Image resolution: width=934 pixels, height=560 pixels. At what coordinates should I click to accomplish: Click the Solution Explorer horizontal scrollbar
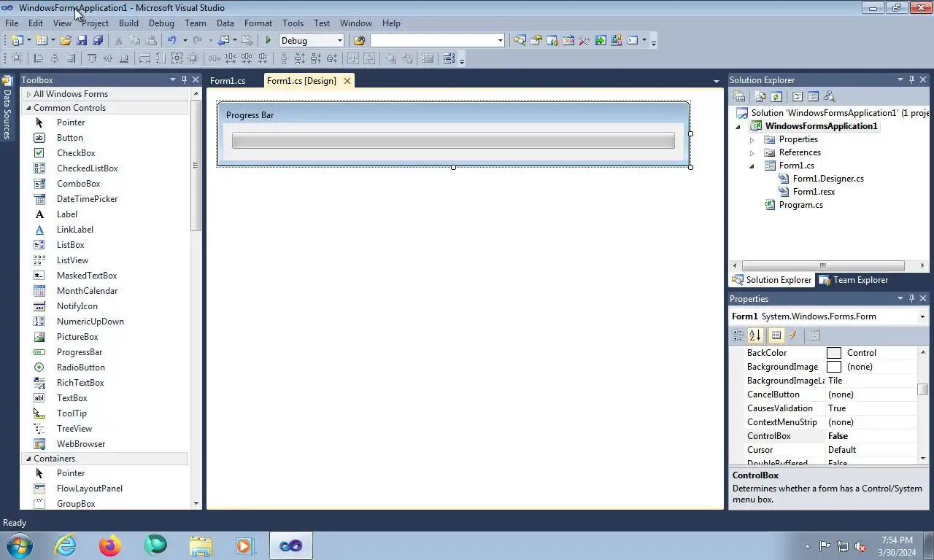pyautogui.click(x=822, y=265)
